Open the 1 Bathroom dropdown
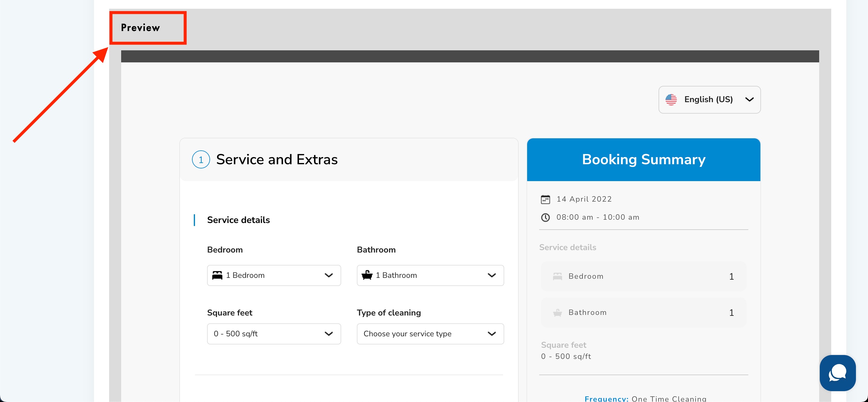This screenshot has height=402, width=868. tap(430, 275)
